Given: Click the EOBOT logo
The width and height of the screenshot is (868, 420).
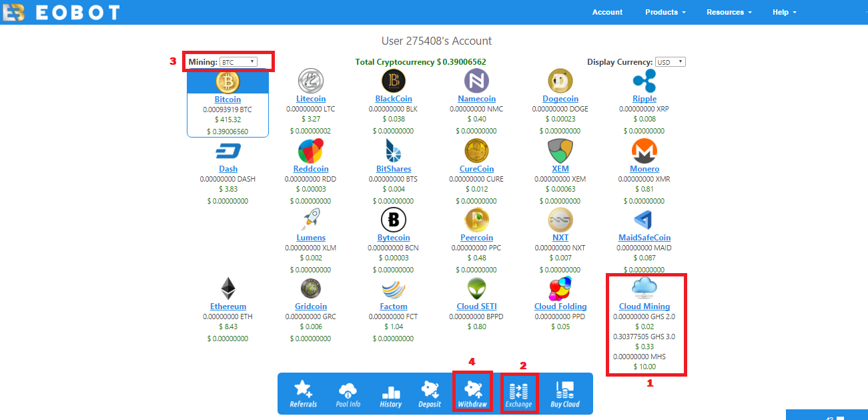Looking at the screenshot, I should point(61,12).
